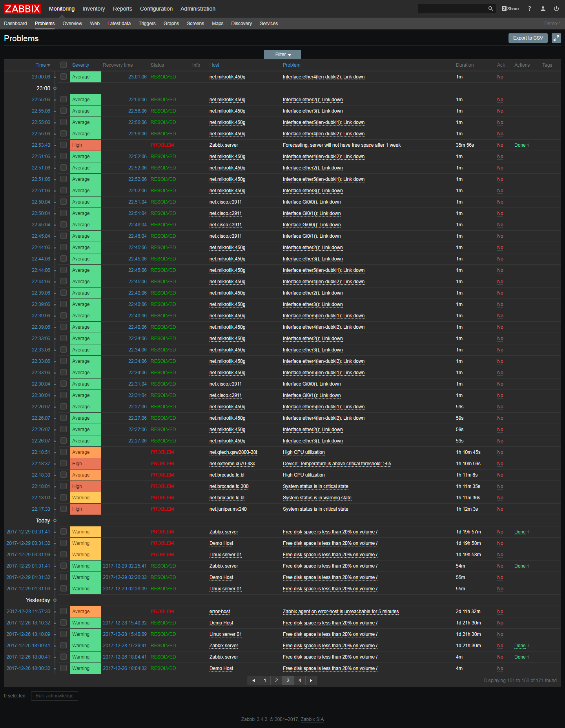Click the 22:18:01 event time link
Image resolution: width=565 pixels, height=728 pixels.
pyautogui.click(x=41, y=486)
